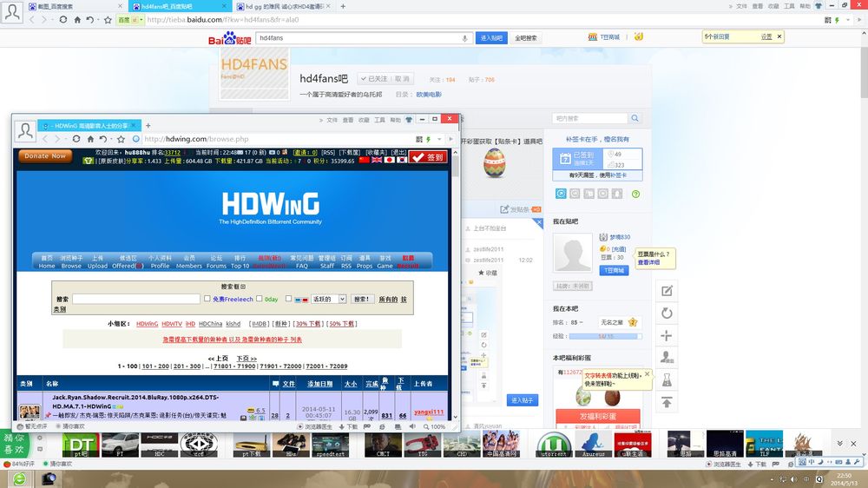The width and height of the screenshot is (868, 488).
Task: Click bookmark star in the Baidu Tieba window toolbar
Action: [x=108, y=19]
